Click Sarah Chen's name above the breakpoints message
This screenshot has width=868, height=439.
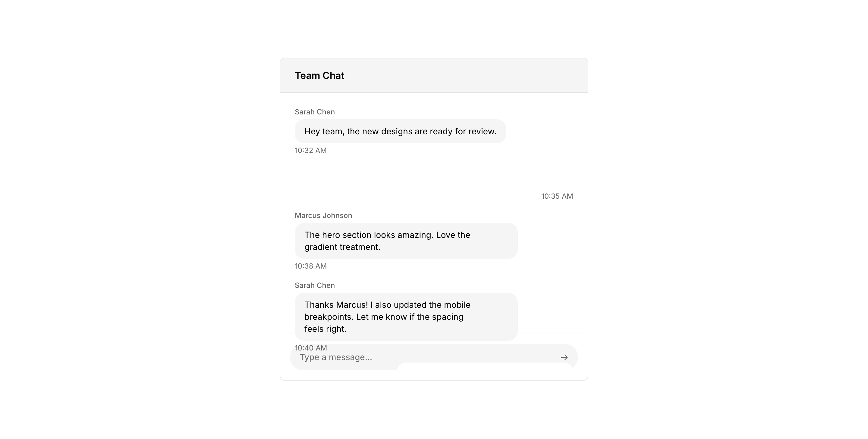pos(315,285)
